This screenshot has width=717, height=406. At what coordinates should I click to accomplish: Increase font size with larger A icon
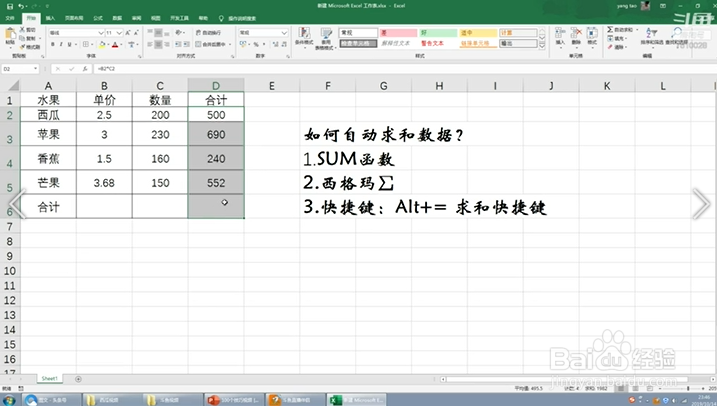click(x=128, y=32)
